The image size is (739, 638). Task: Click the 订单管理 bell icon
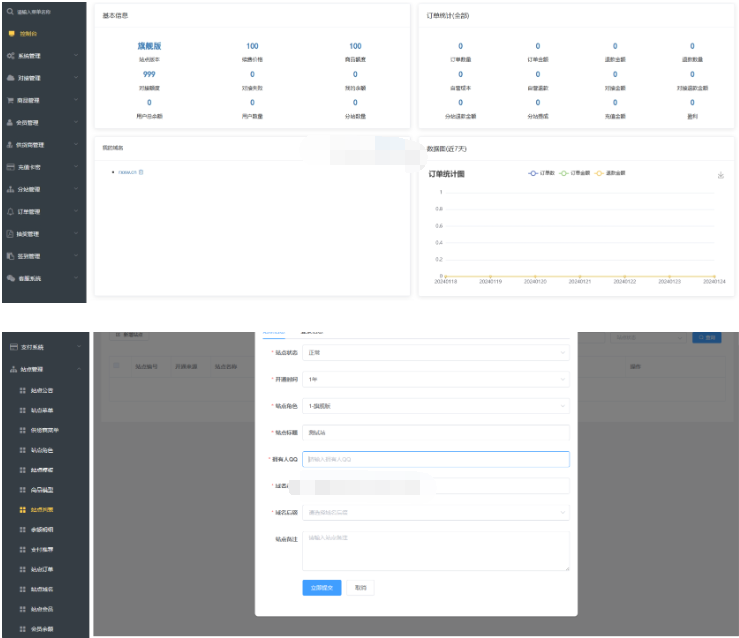[10, 211]
